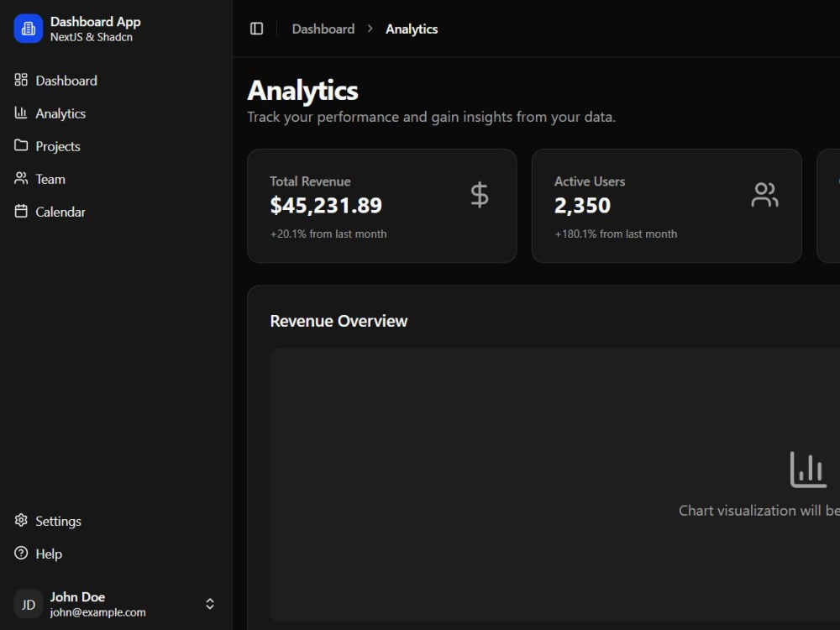Click the John Doe user name
The width and height of the screenshot is (840, 630).
[77, 596]
